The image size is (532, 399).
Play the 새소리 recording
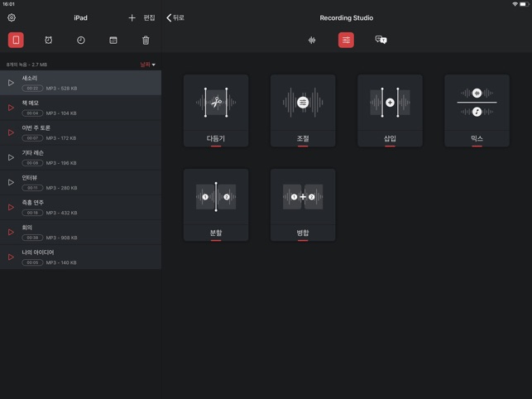pyautogui.click(x=11, y=83)
